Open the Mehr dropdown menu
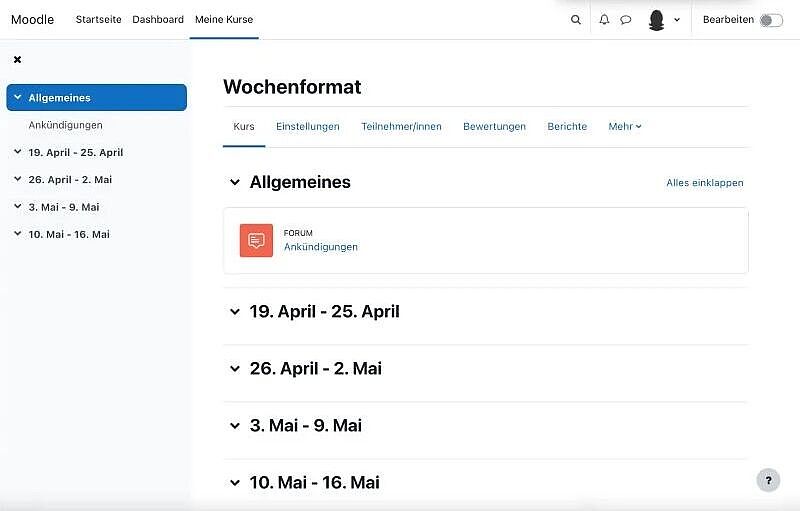The image size is (800, 511). tap(625, 127)
